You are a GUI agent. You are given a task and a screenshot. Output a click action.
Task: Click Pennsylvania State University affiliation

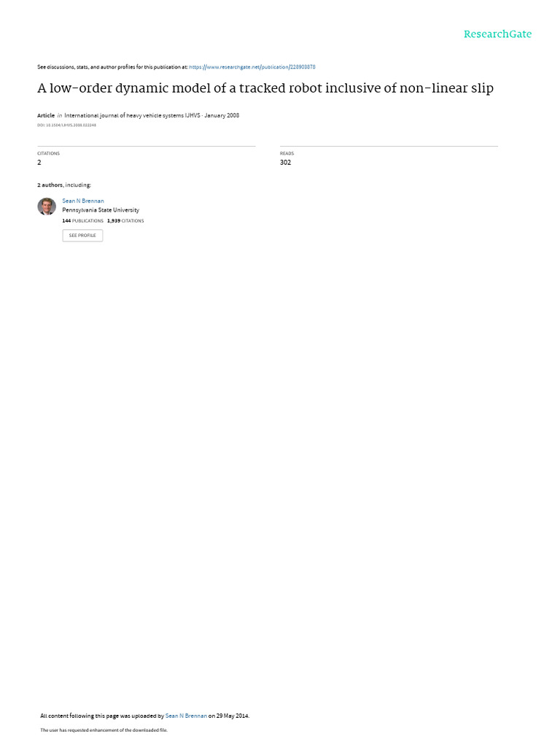[101, 210]
